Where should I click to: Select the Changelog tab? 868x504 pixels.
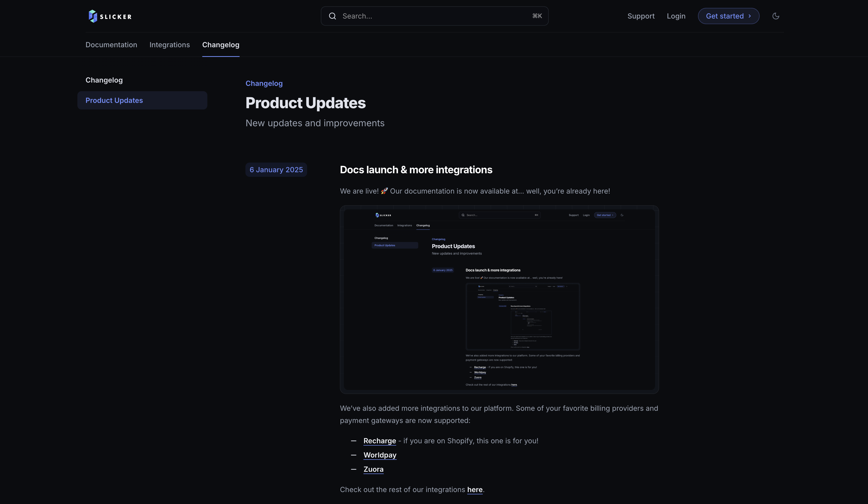pos(221,45)
